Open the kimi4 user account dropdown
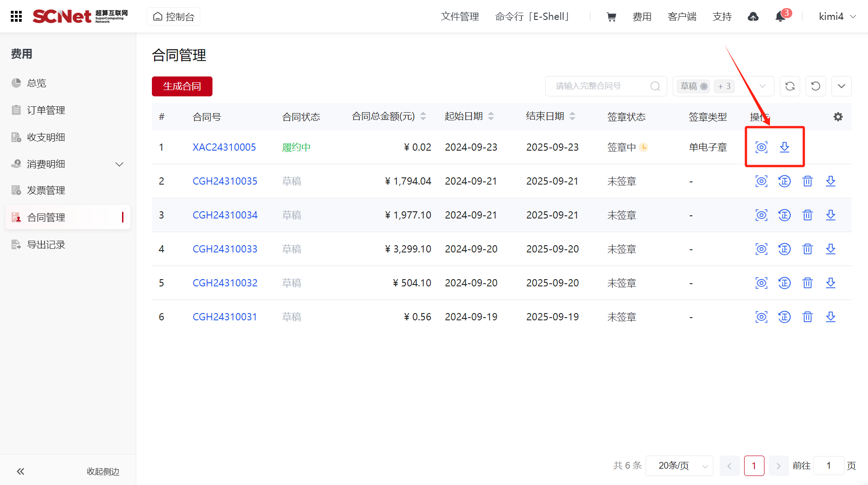This screenshot has height=485, width=868. click(x=837, y=17)
